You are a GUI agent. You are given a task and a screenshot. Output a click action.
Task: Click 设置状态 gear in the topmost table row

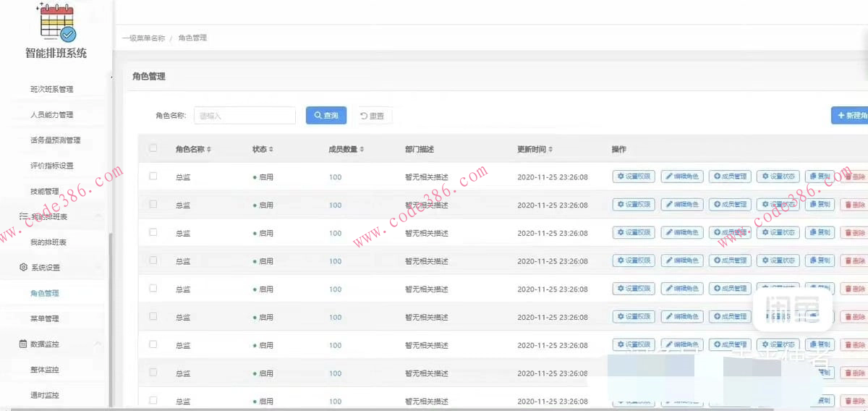(x=778, y=177)
